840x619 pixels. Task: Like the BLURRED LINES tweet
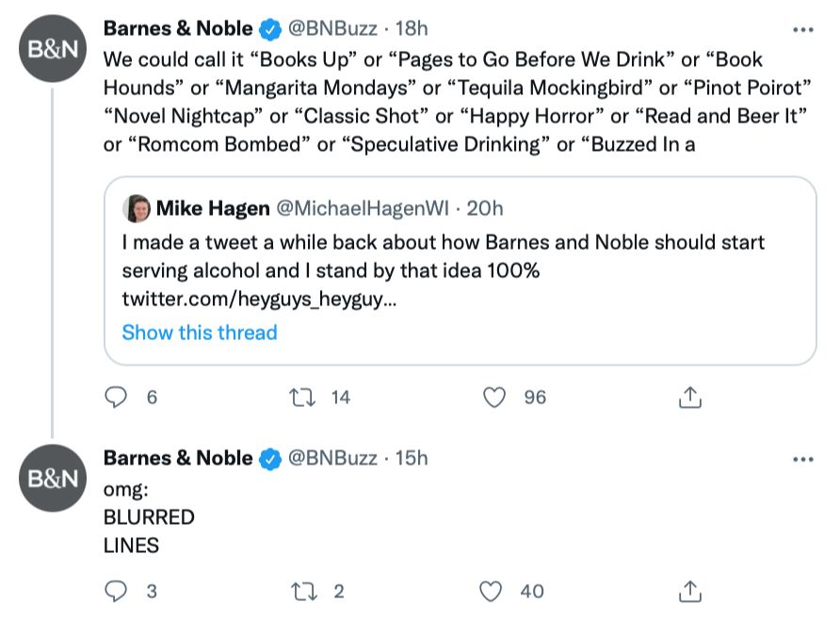[x=492, y=592]
